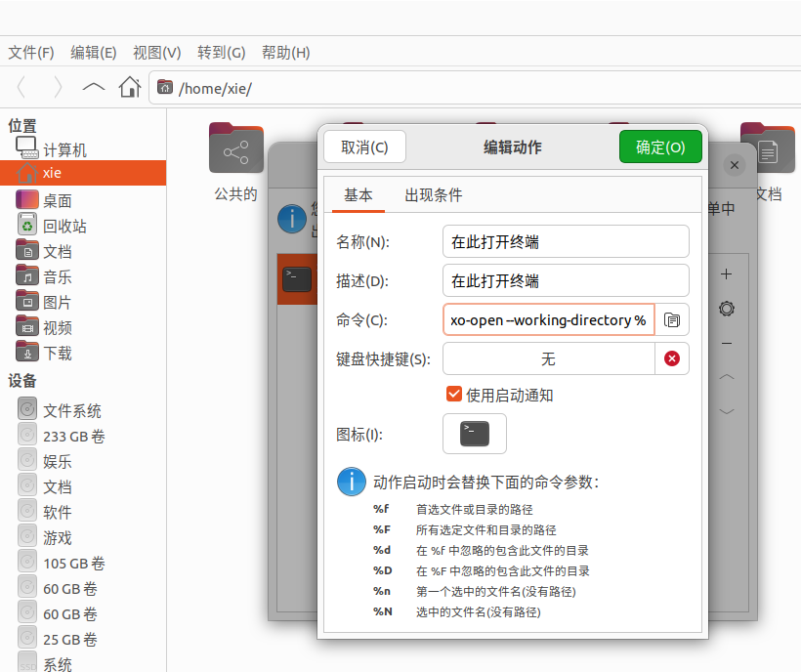The image size is (801, 672).
Task: Close custom actions dialog behind
Action: tap(735, 165)
